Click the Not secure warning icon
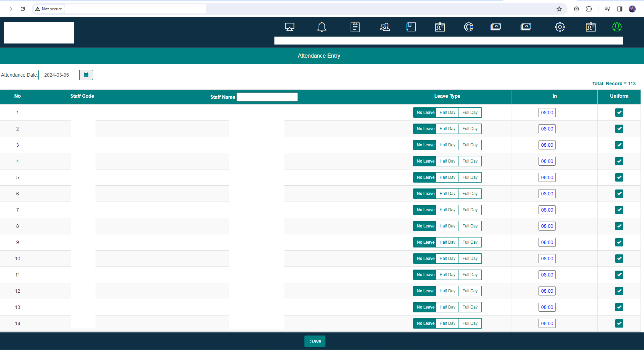 pyautogui.click(x=38, y=9)
